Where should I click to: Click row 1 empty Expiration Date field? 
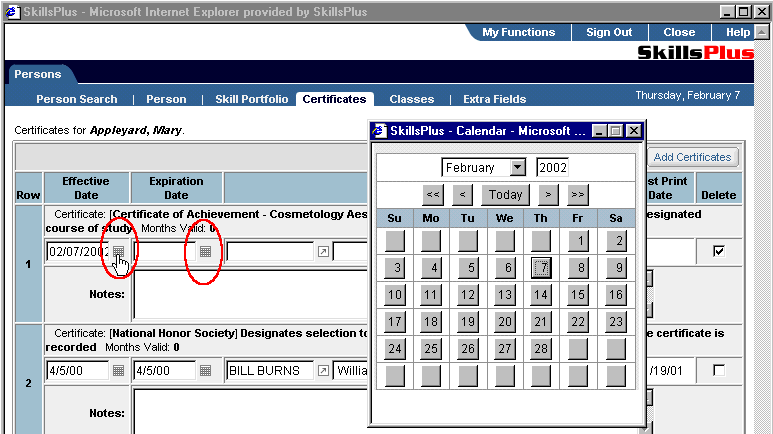click(x=165, y=252)
